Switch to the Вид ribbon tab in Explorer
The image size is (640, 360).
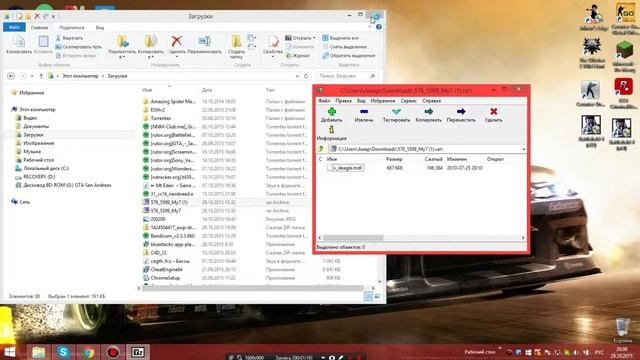[x=100, y=27]
